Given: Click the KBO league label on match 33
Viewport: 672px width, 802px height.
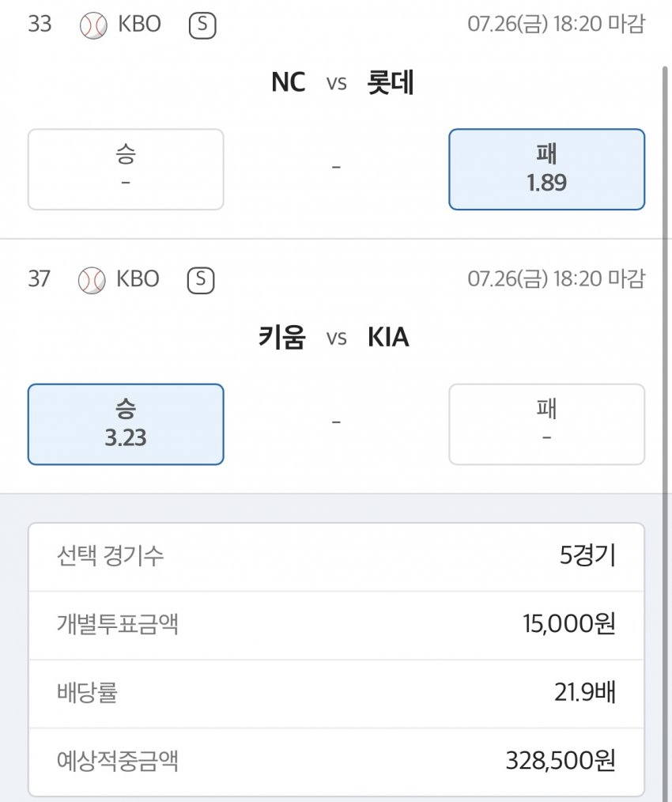Looking at the screenshot, I should pyautogui.click(x=139, y=25).
